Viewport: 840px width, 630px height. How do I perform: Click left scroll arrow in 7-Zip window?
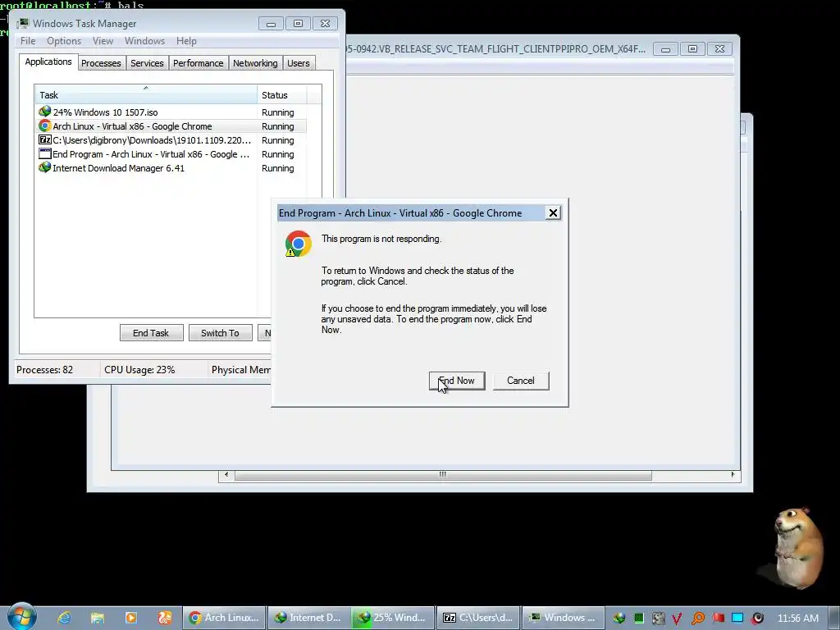(226, 475)
